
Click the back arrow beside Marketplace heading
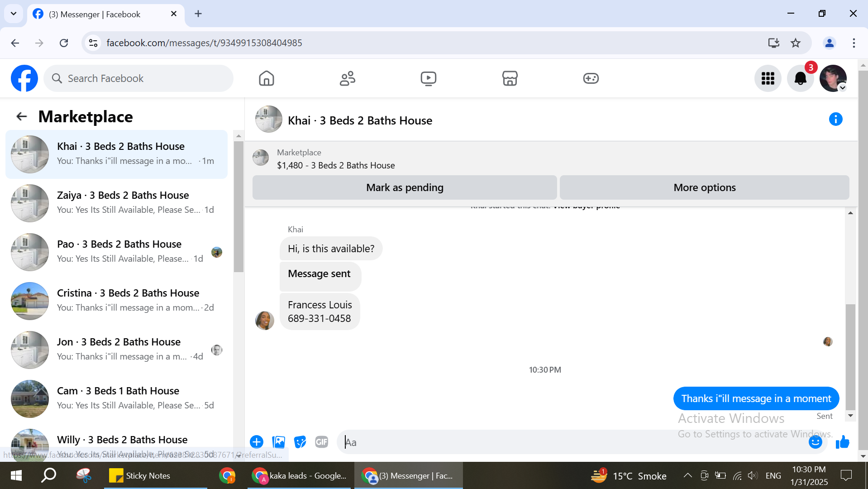pos(22,116)
